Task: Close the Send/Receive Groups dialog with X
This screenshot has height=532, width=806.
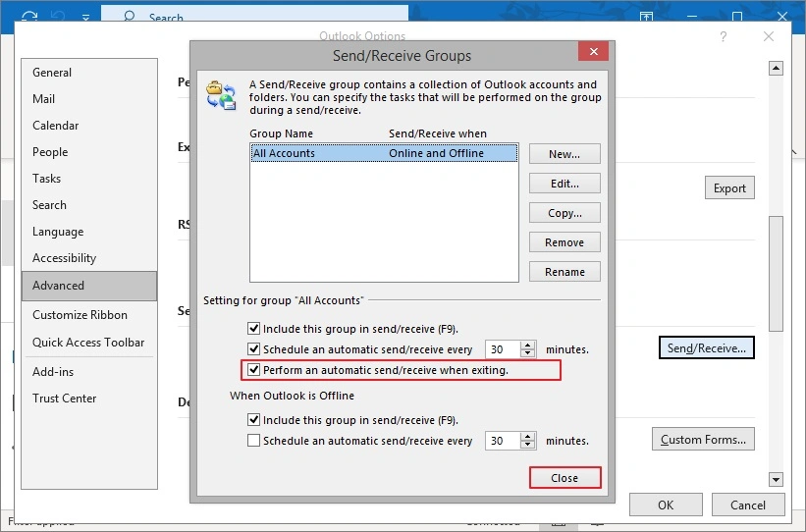Action: (593, 51)
